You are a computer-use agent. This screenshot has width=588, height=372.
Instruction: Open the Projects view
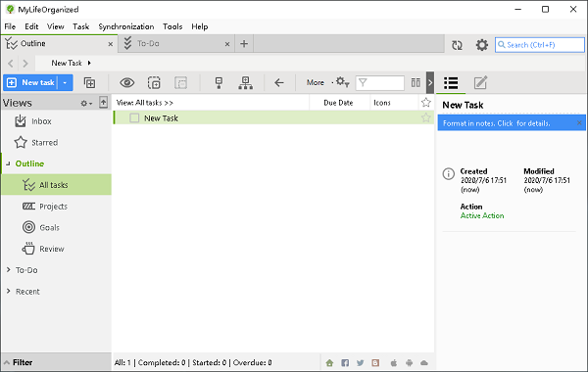[56, 207]
